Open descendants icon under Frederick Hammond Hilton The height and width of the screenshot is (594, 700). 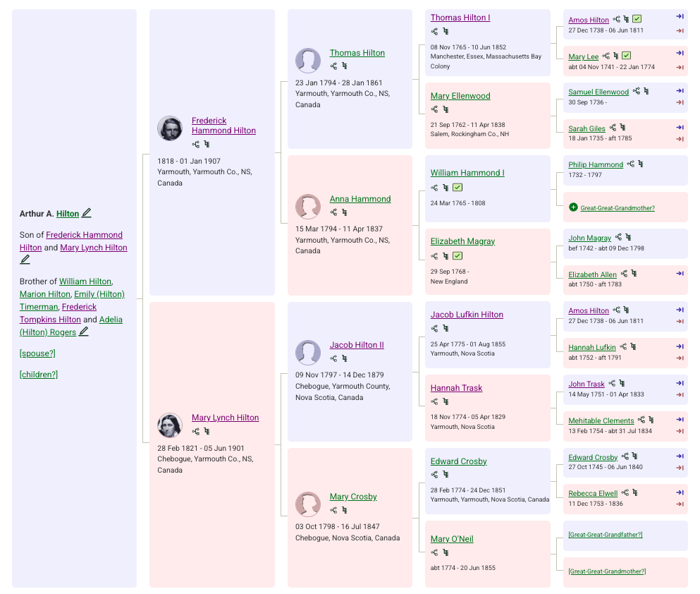207,144
